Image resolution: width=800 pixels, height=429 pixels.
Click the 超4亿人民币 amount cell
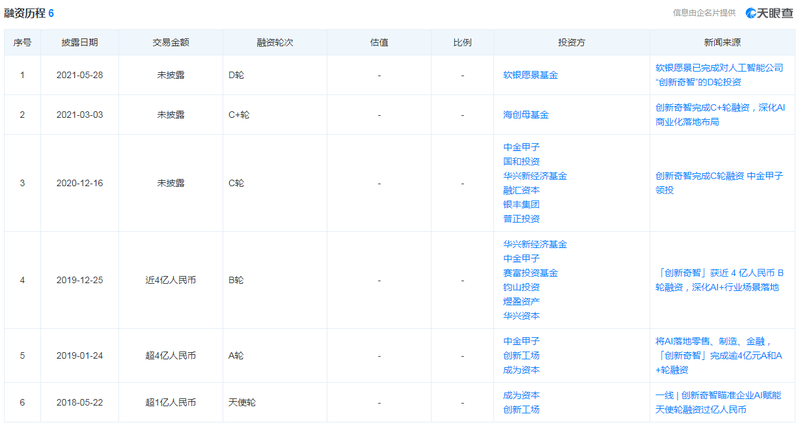pos(170,356)
